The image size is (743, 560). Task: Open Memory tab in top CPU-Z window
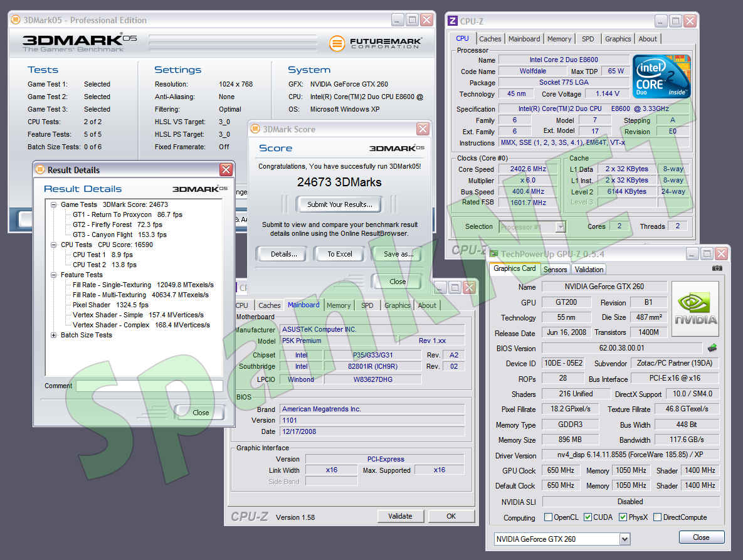click(559, 39)
